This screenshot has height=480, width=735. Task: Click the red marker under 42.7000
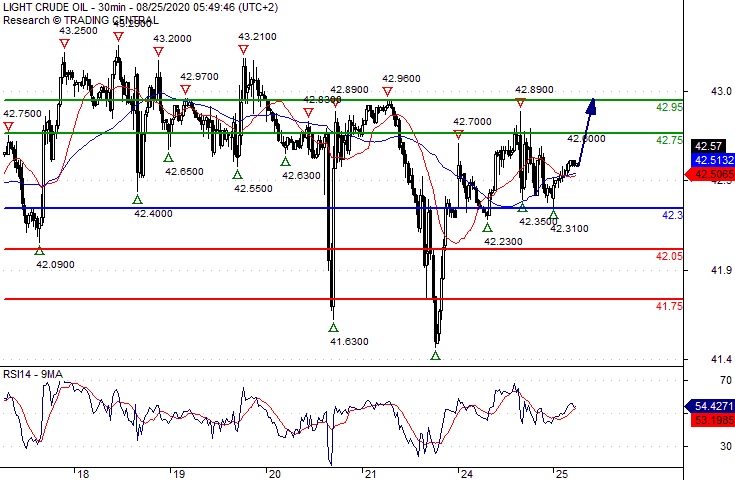[458, 135]
